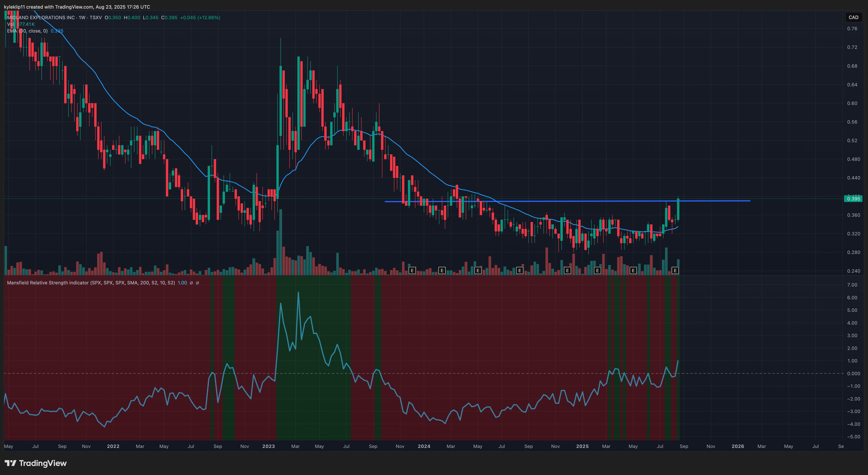Click the TradingView logo at bottom left
Viewport: 868px width, 475px height.
click(x=35, y=463)
